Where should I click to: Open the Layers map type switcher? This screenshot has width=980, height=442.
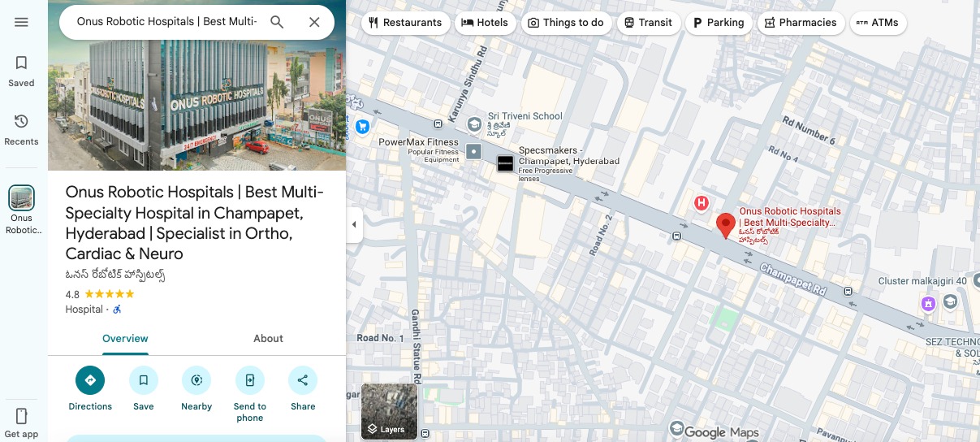(389, 411)
